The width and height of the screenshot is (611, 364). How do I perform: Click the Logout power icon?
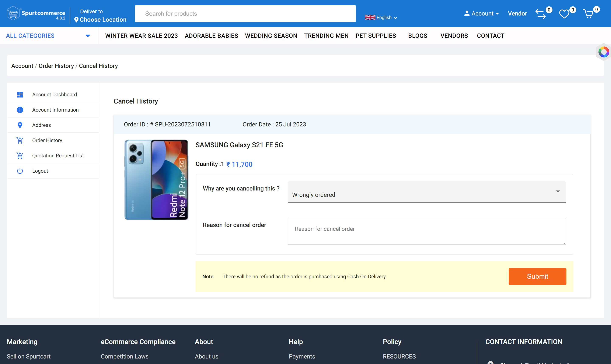[20, 171]
